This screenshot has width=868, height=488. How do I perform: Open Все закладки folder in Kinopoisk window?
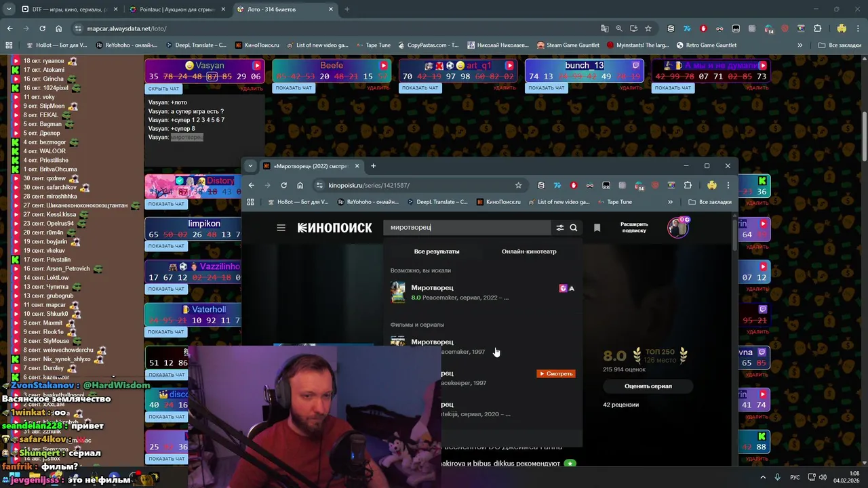click(709, 202)
